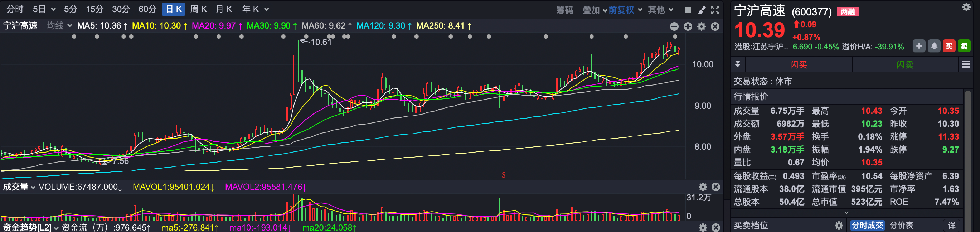The height and width of the screenshot is (232, 980).
Task: Switch to the 60分 chart period
Action: 147,9
